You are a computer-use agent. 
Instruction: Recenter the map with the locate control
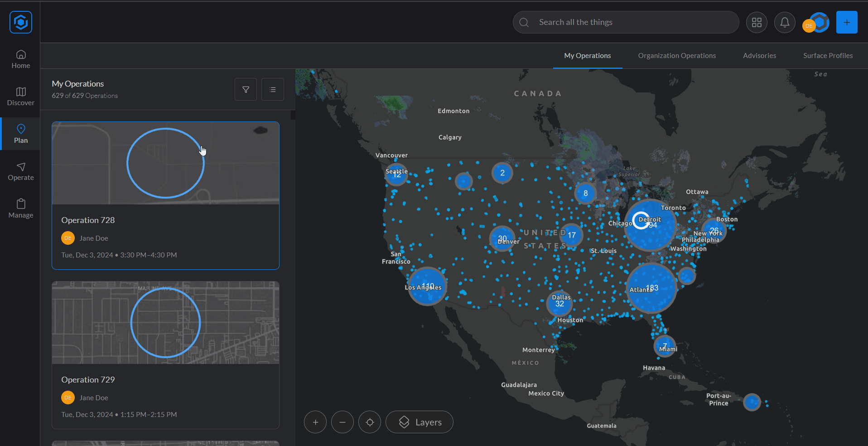point(369,422)
